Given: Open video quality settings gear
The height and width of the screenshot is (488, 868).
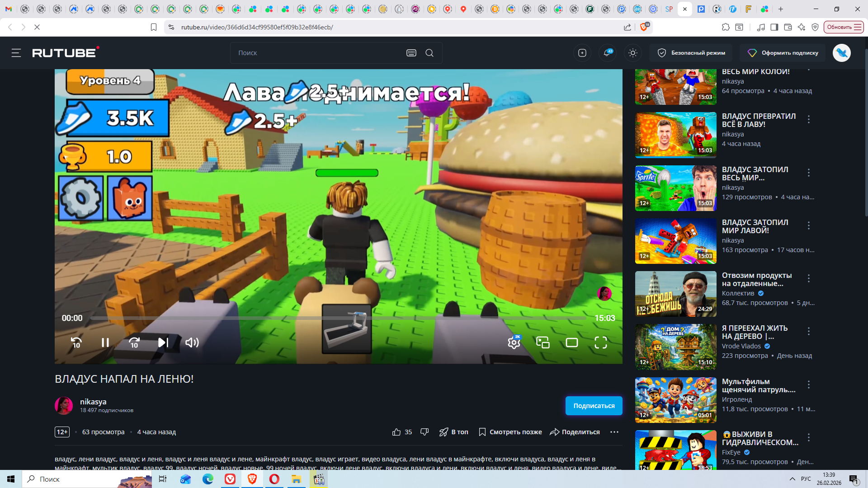Looking at the screenshot, I should click(514, 343).
